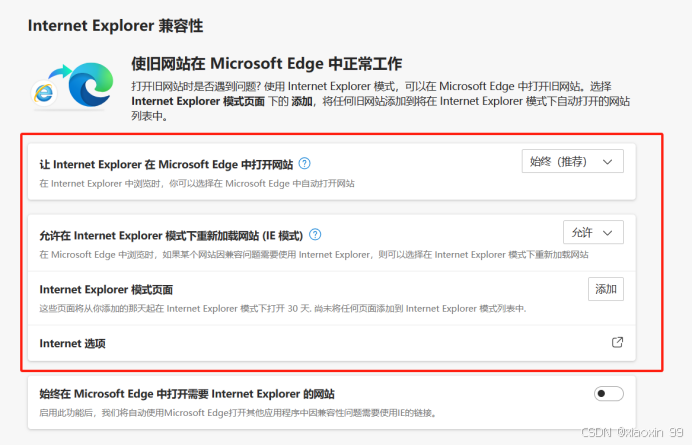Click the 添加 button
The height and width of the screenshot is (446, 692).
[606, 289]
